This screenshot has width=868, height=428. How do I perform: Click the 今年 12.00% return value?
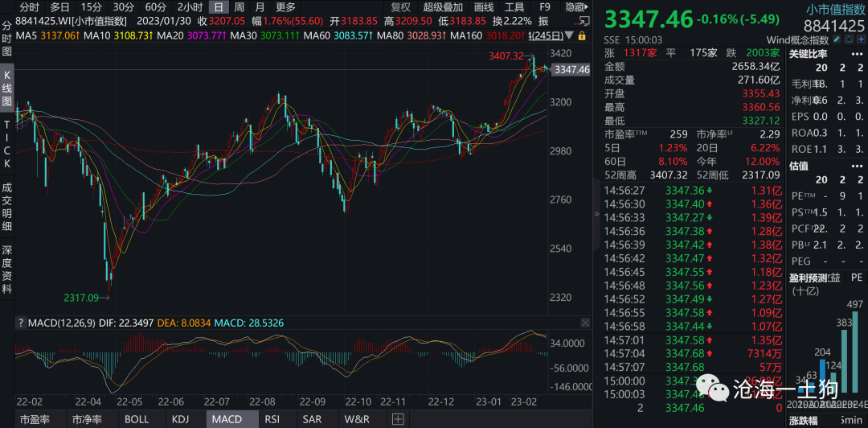click(763, 162)
